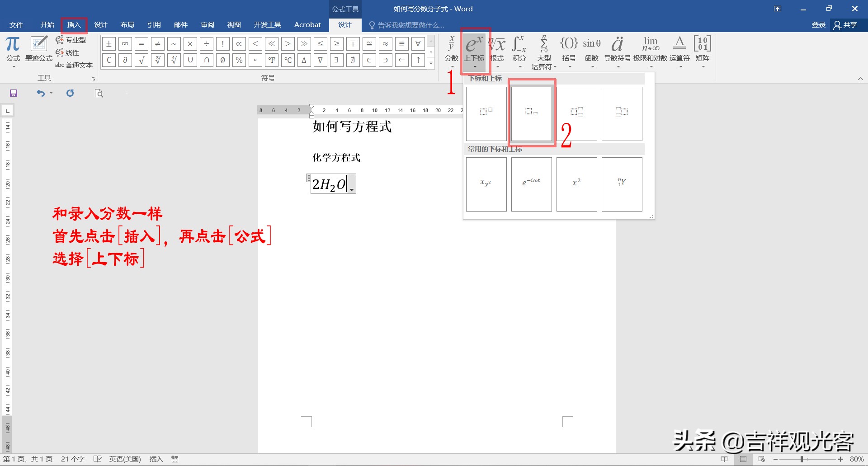The width and height of the screenshot is (868, 466).
Task: Adjust the 80% zoom slider
Action: point(801,459)
